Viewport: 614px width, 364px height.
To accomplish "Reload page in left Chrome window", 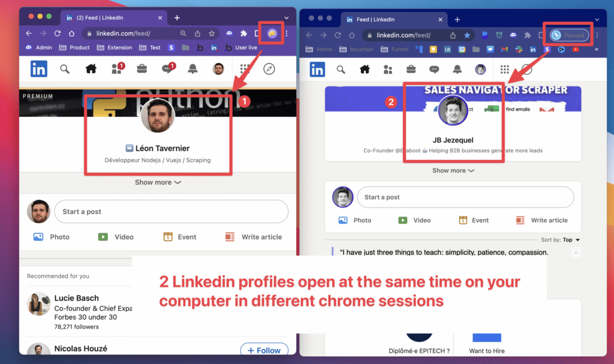I will coord(57,34).
